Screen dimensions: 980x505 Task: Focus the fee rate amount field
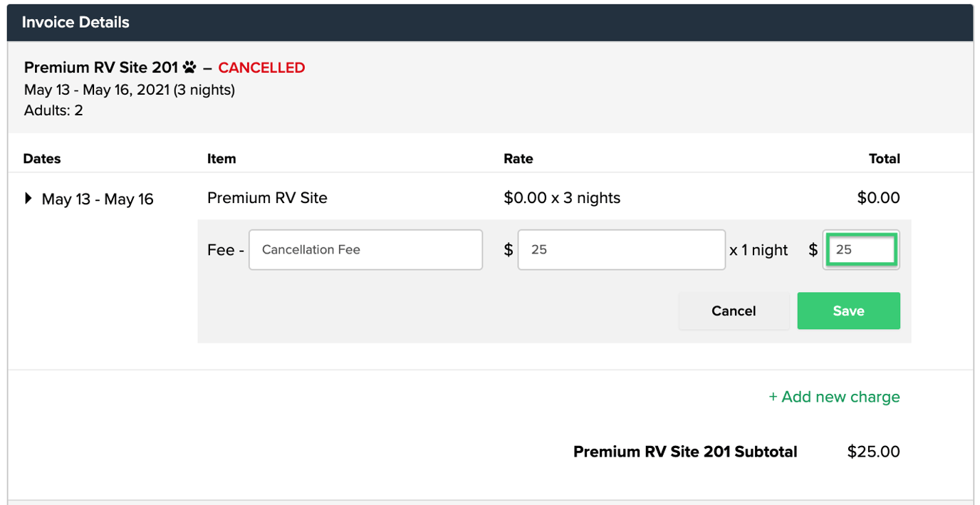[x=621, y=250]
